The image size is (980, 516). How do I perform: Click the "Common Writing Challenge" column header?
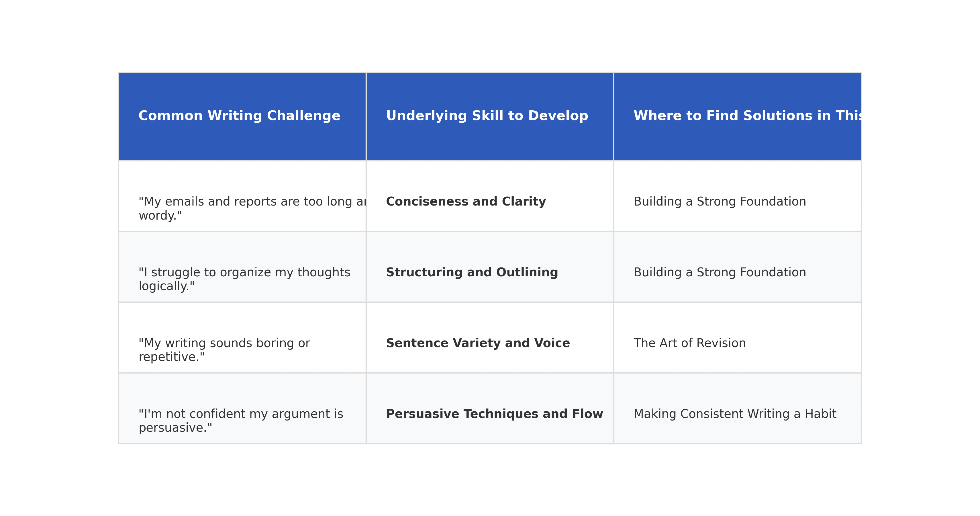click(239, 116)
